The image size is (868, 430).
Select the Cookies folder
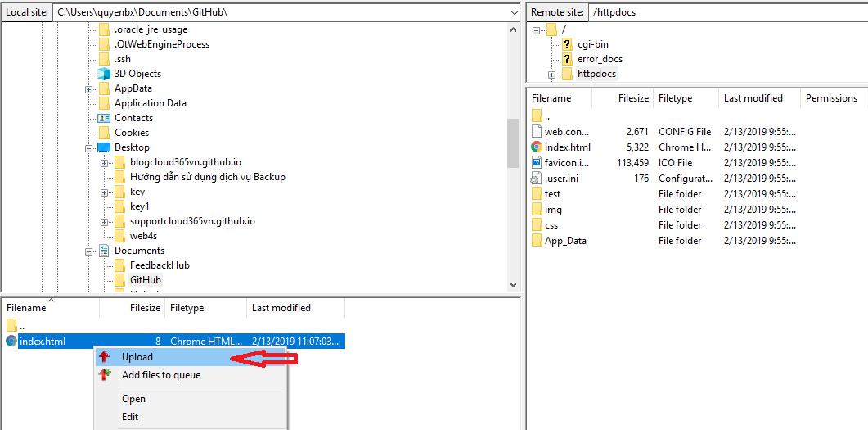(132, 133)
